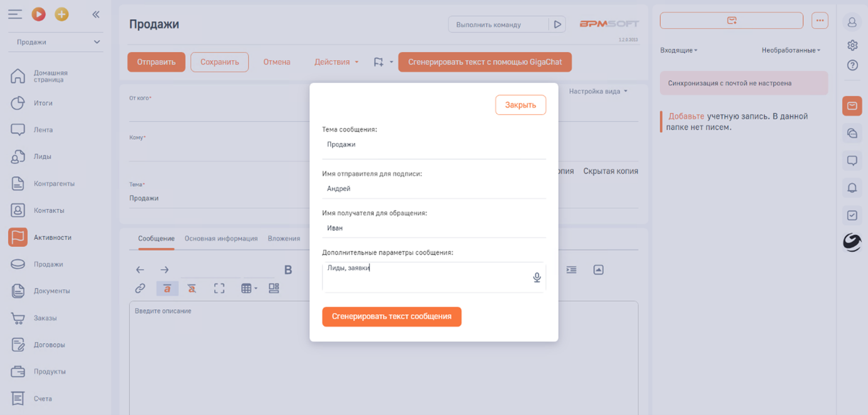
Task: Open the Продажи workspace dropdown
Action: (x=56, y=42)
